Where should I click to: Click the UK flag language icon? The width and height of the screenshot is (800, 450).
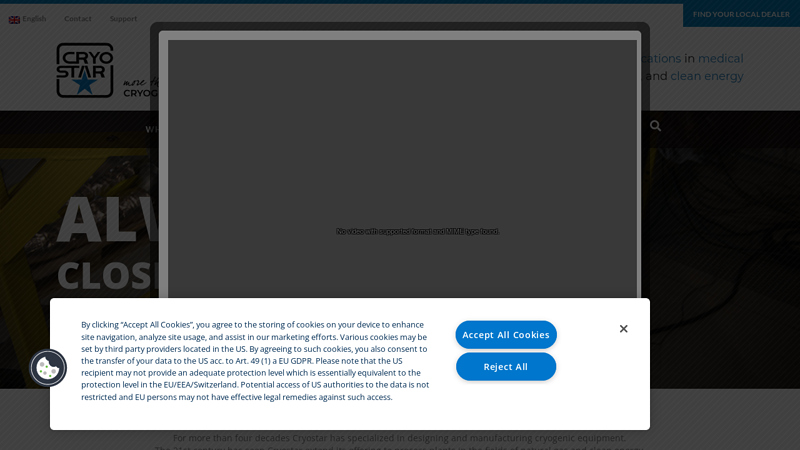(14, 19)
